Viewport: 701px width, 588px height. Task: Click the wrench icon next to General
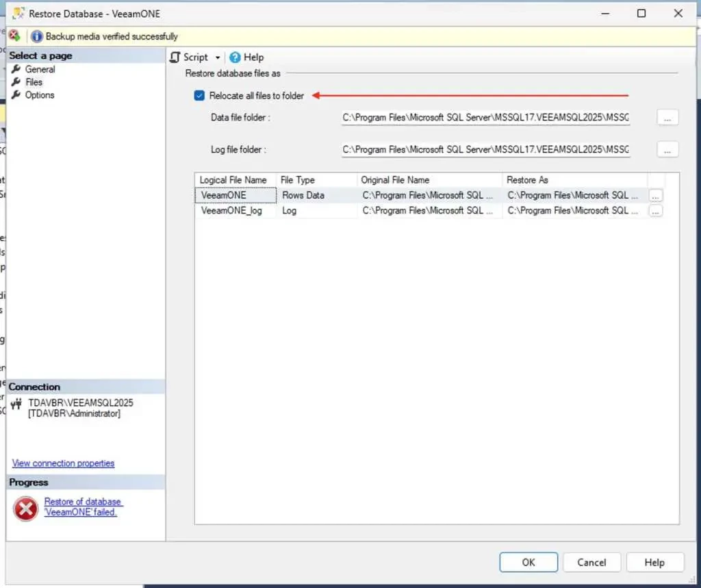point(16,69)
